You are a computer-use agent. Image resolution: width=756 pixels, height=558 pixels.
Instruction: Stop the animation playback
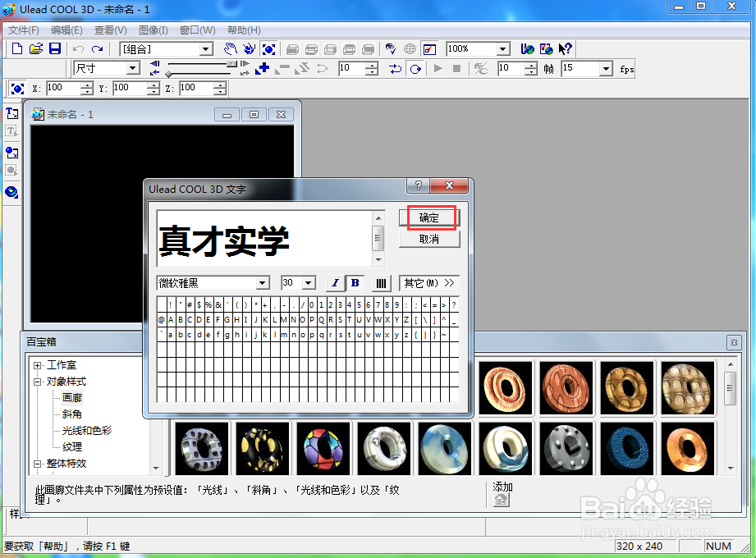coord(456,69)
